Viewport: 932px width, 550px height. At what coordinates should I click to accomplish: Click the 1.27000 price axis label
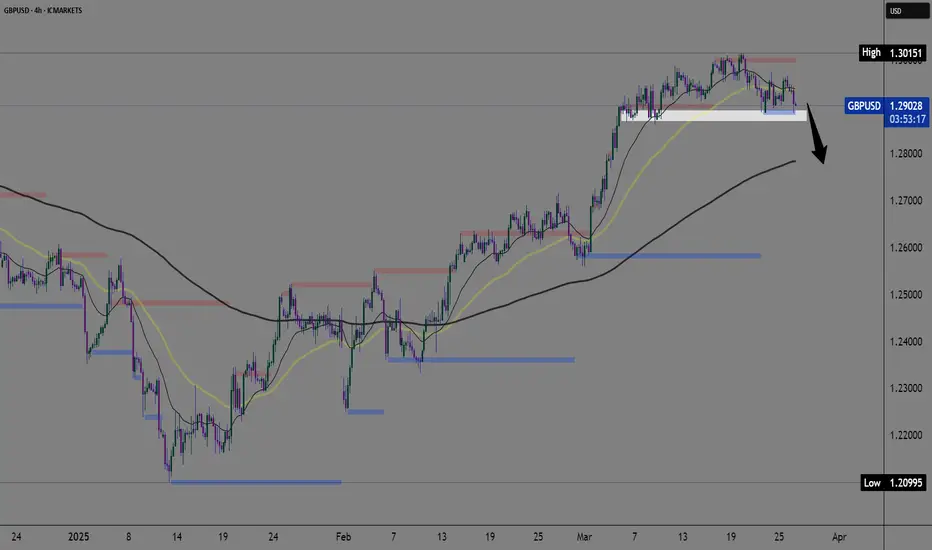pyautogui.click(x=906, y=200)
